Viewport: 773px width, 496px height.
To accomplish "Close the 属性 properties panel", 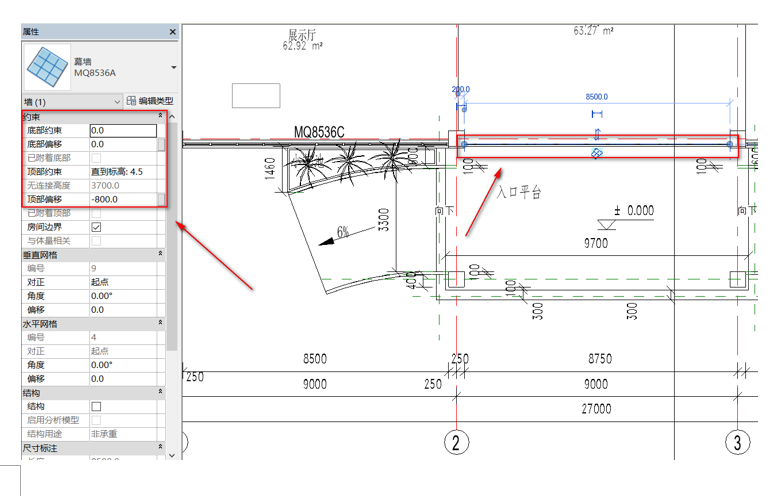I will pos(172,32).
